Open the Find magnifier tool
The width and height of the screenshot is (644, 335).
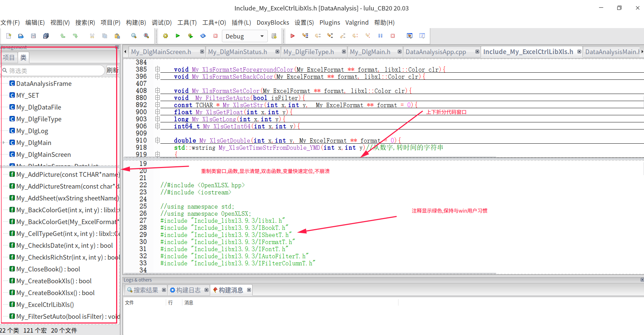pyautogui.click(x=134, y=36)
